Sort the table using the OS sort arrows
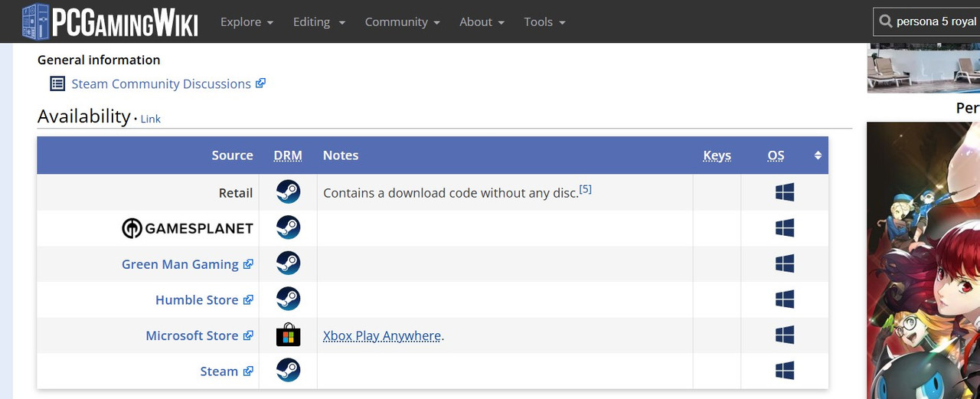980x399 pixels. coord(818,155)
